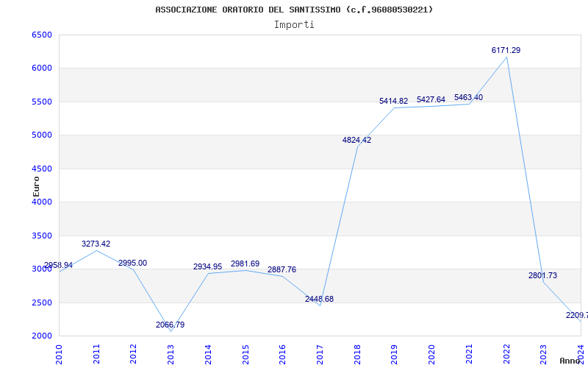Select the 4824.42 data label
Image resolution: width=588 pixels, height=368 pixels.
pos(356,140)
